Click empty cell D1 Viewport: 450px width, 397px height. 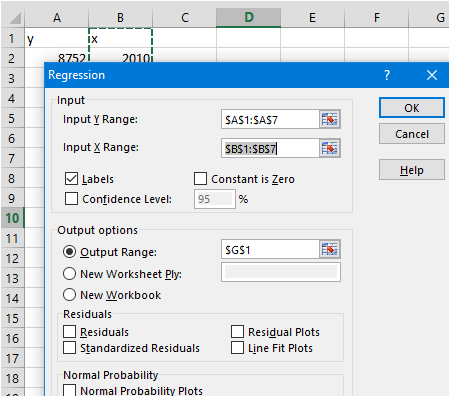[249, 39]
